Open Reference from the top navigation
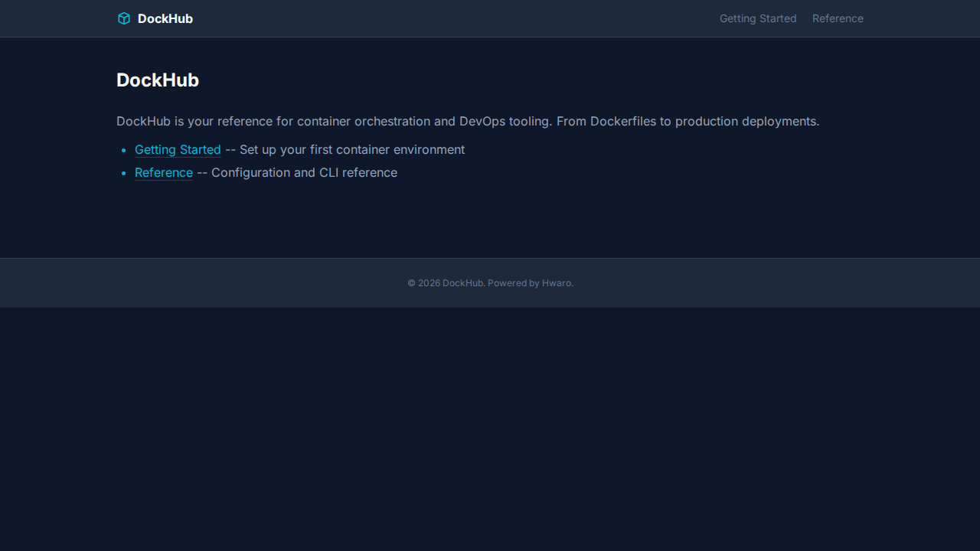The width and height of the screenshot is (980, 551). pyautogui.click(x=837, y=18)
